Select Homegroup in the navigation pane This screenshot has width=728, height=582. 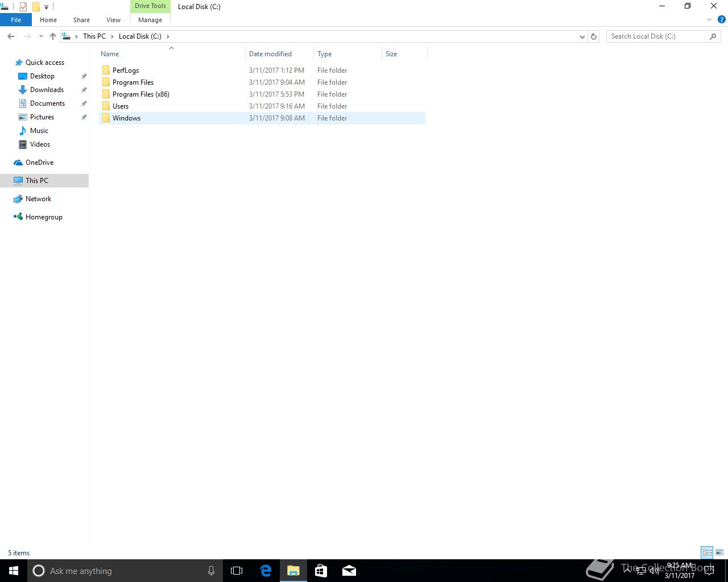(x=44, y=217)
